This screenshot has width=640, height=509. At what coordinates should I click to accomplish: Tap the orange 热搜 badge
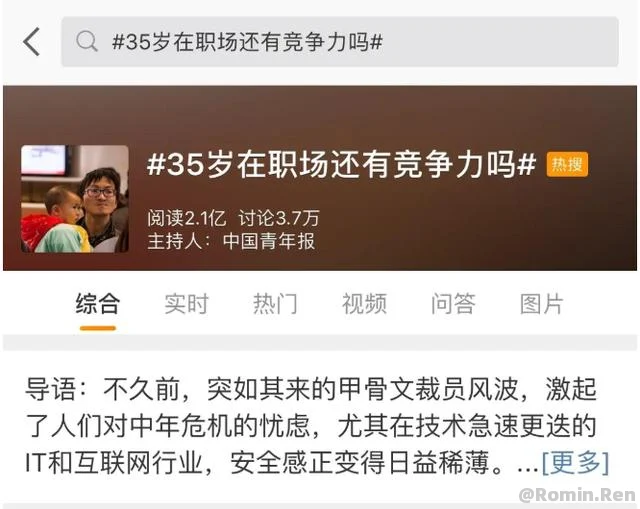pyautogui.click(x=567, y=164)
